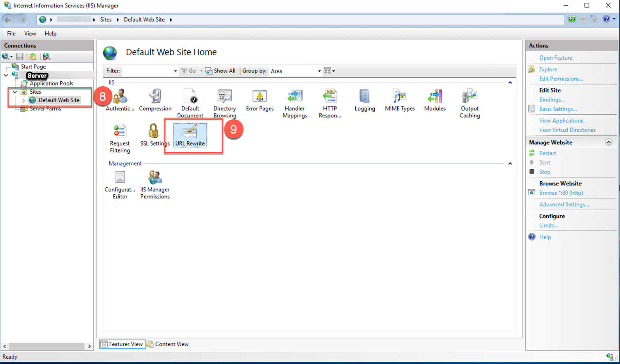
Task: Open the Help menu
Action: pyautogui.click(x=50, y=33)
